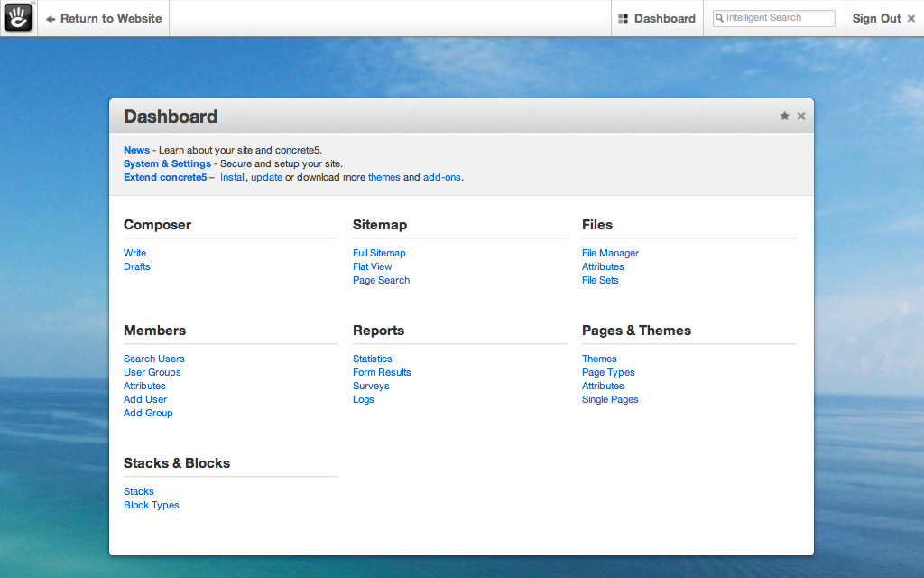924x578 pixels.
Task: Click the star favorite icon in Dashboard panel
Action: (784, 117)
